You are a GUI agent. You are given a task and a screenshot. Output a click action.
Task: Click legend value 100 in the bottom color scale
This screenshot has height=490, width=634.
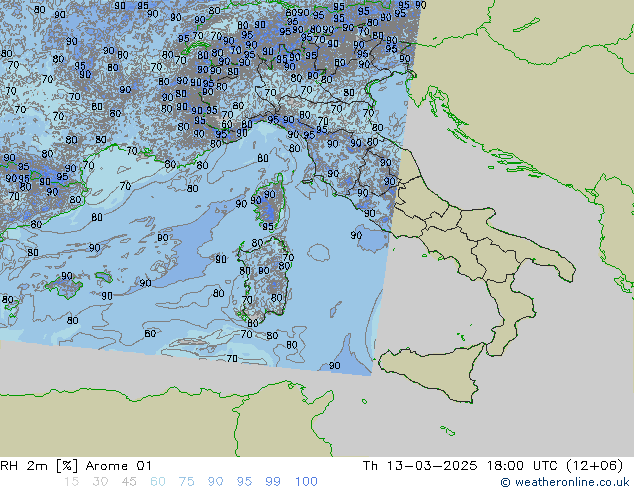tap(306, 482)
